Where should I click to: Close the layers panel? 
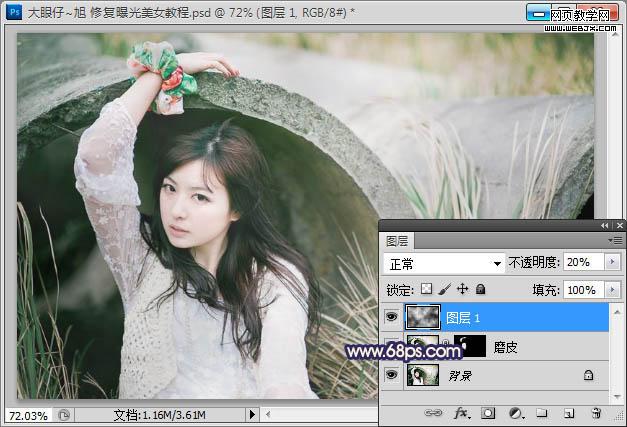[x=620, y=225]
